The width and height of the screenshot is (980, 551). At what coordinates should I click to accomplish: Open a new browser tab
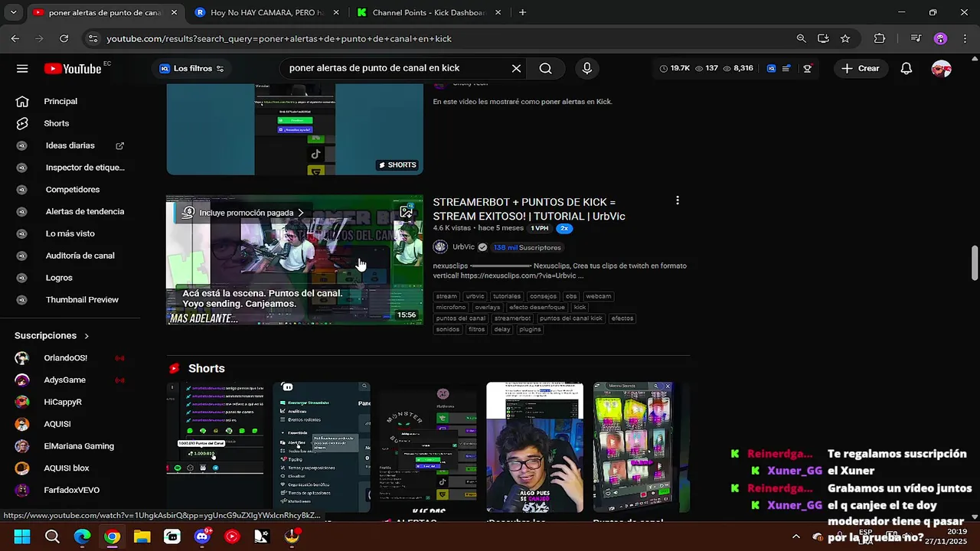click(x=522, y=12)
